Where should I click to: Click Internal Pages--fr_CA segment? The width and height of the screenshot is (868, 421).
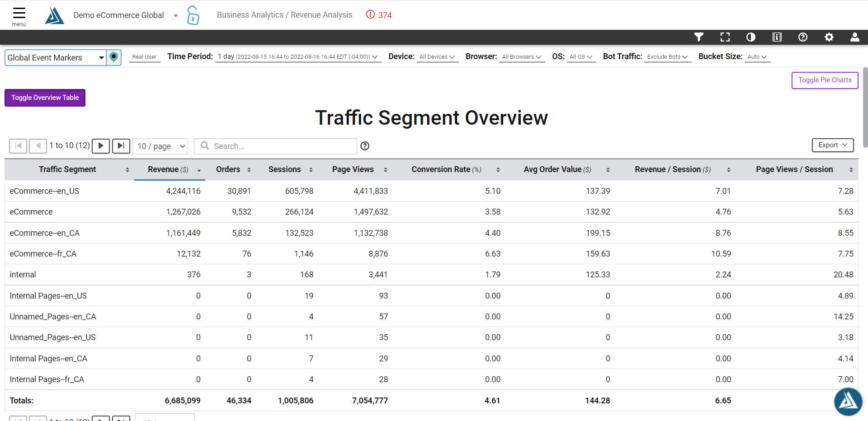[47, 379]
